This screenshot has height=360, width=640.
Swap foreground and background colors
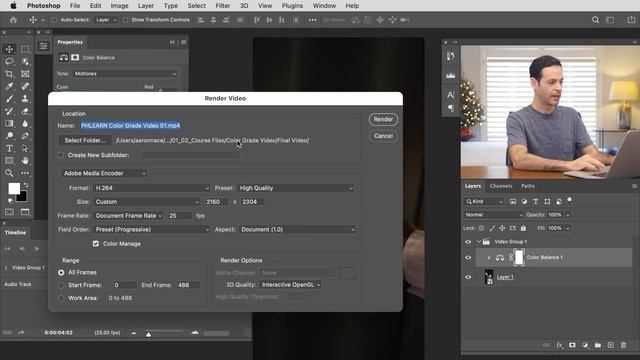click(26, 185)
